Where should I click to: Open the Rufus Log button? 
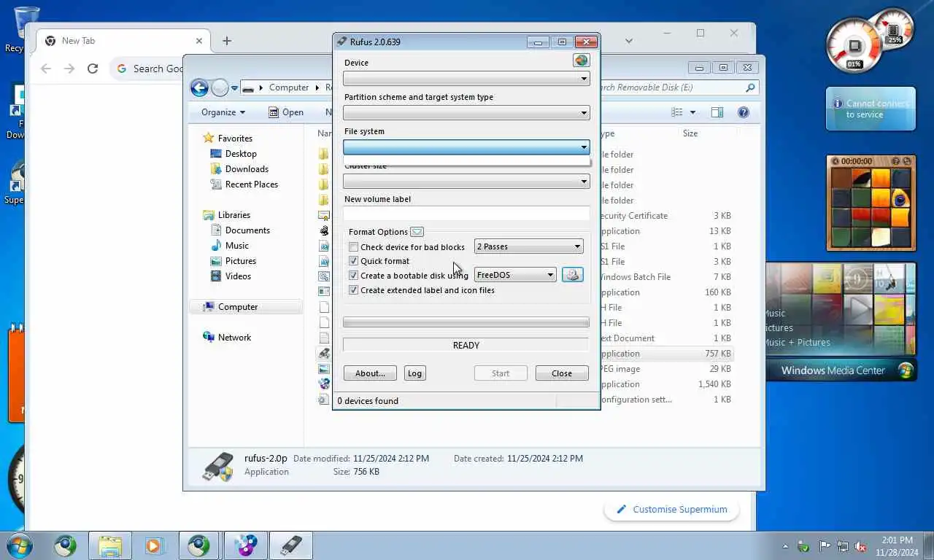[x=414, y=373]
